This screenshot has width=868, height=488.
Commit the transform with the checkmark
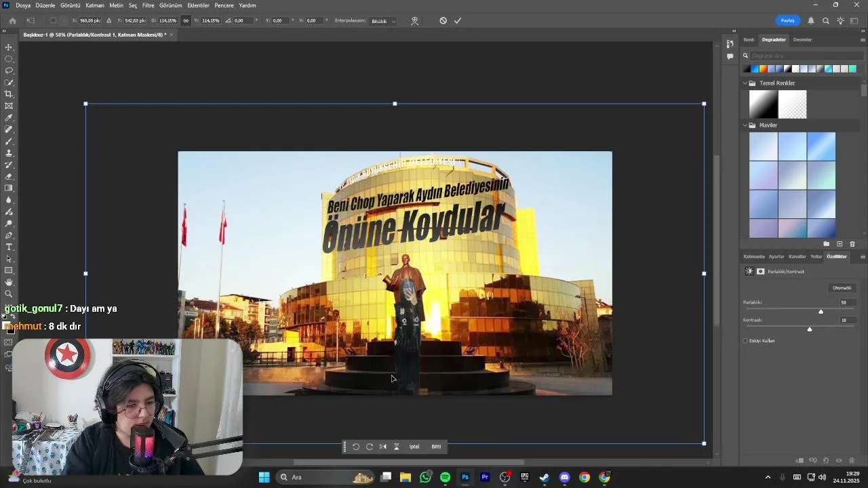click(458, 21)
